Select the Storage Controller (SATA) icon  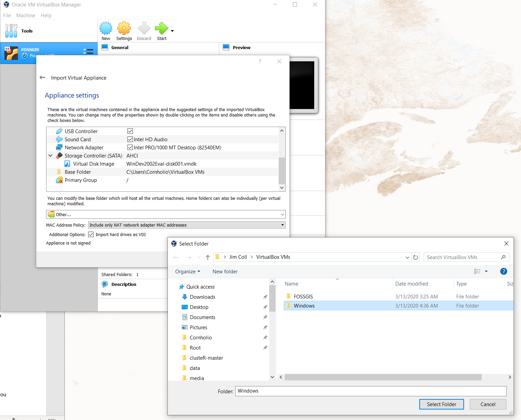click(x=59, y=155)
